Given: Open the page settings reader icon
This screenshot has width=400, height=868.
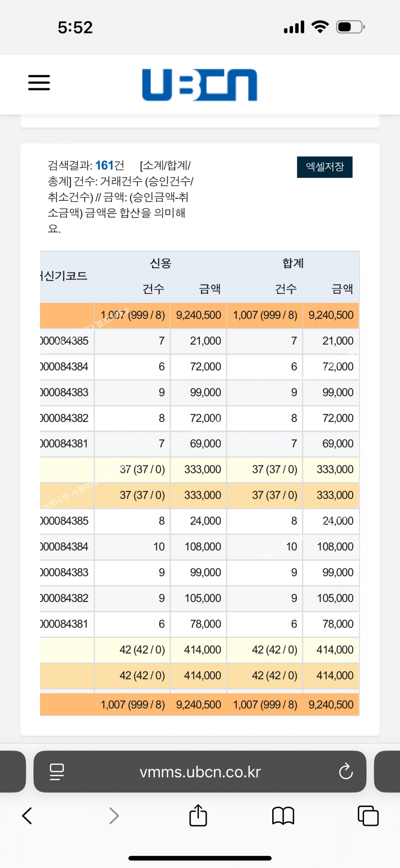Looking at the screenshot, I should point(57,772).
